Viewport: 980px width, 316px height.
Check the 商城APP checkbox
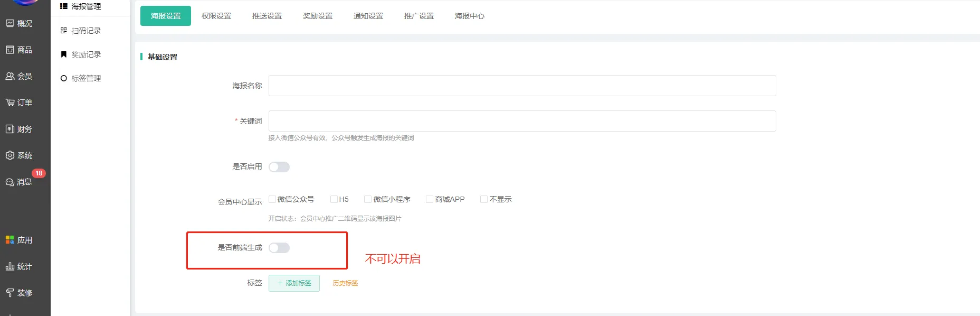point(430,199)
